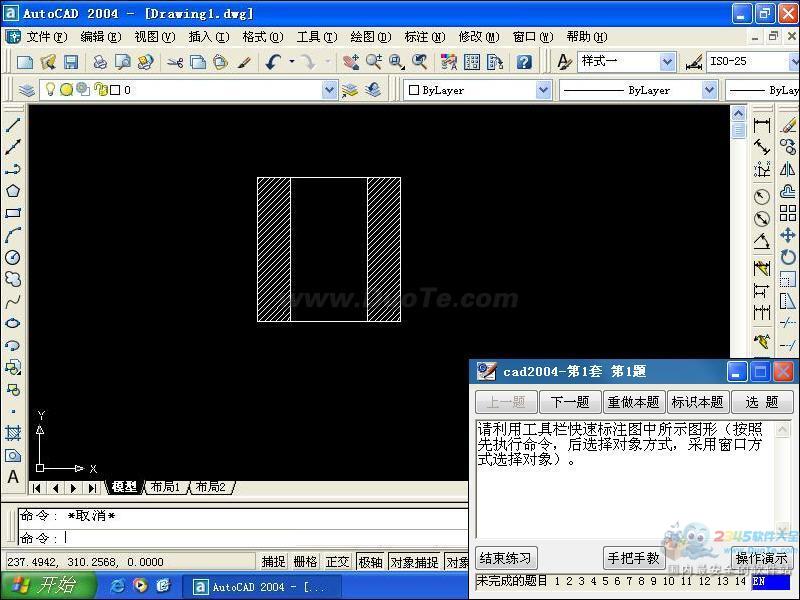Toggle 极轴 polar tracking
The height and width of the screenshot is (600, 800).
tap(370, 562)
